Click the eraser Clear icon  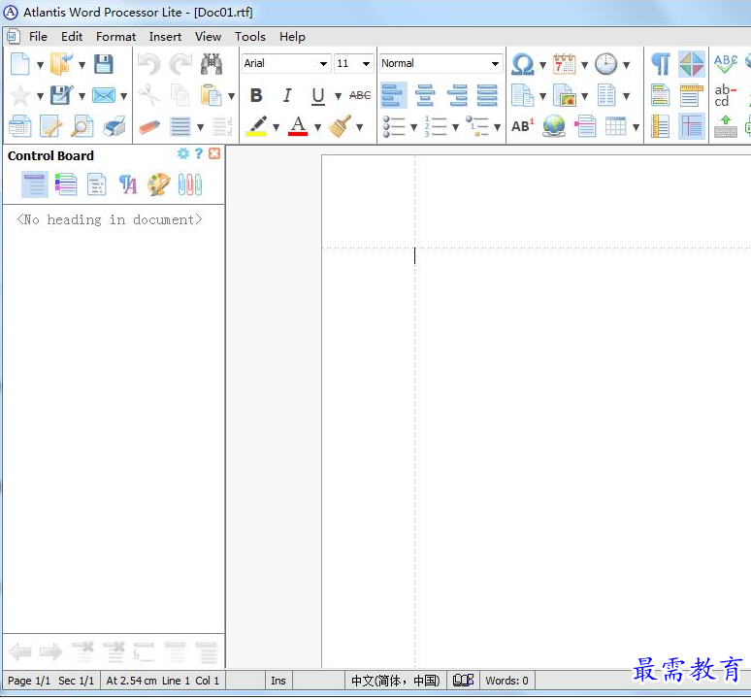149,127
